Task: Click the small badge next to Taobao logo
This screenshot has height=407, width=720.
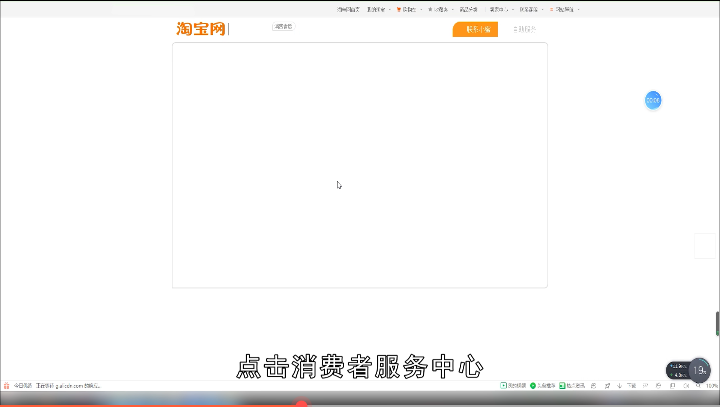Action: 283,27
